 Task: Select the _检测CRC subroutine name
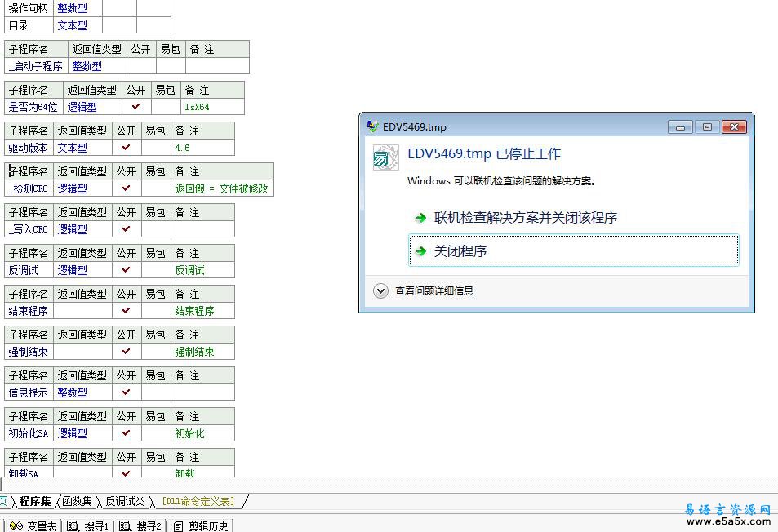tap(29, 188)
